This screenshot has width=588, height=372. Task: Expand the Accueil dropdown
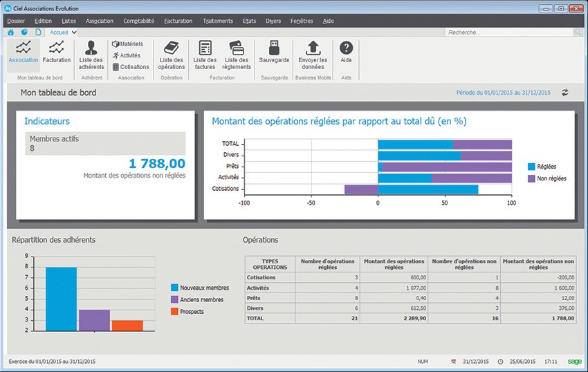[x=74, y=32]
